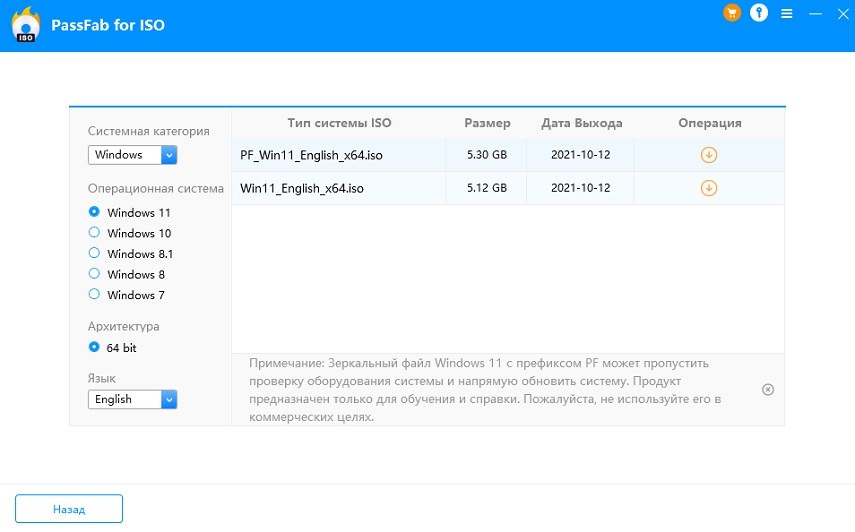Click the Назад back button

69,509
